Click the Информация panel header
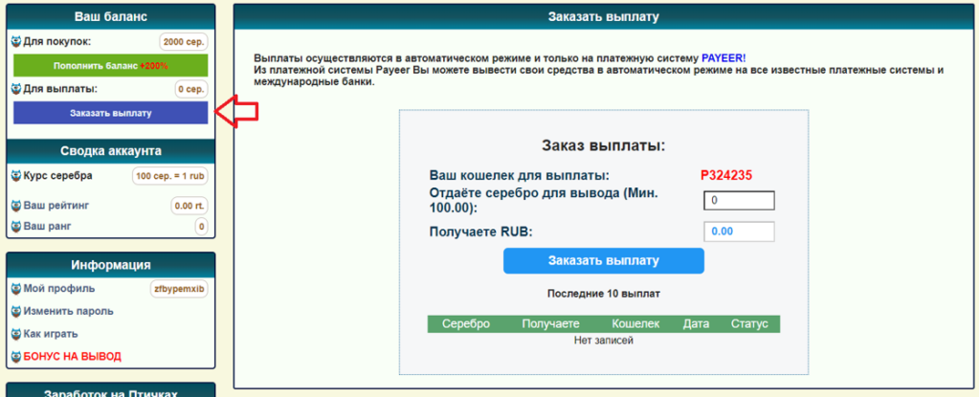Screen dimensions: 980x397 point(111,265)
